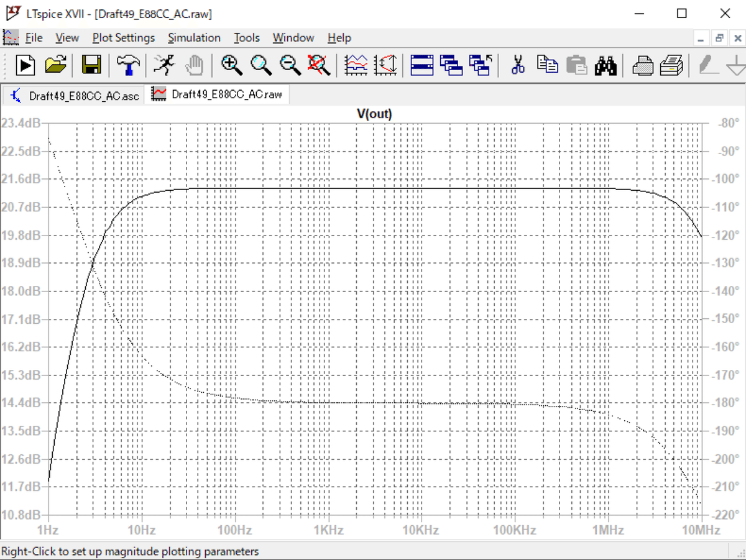Viewport: 746px width, 560px height.
Task: Open the View menu
Action: 67,38
